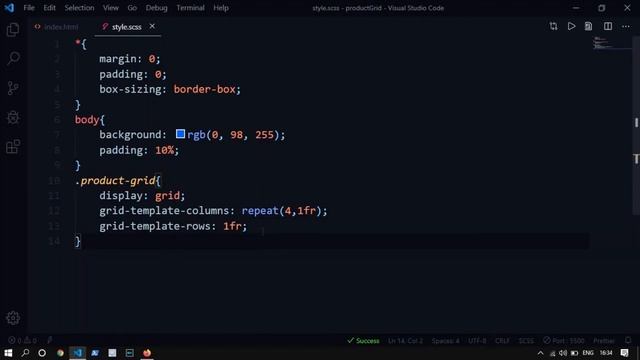Click the Success compile status item
The height and width of the screenshot is (360, 640).
(x=363, y=341)
